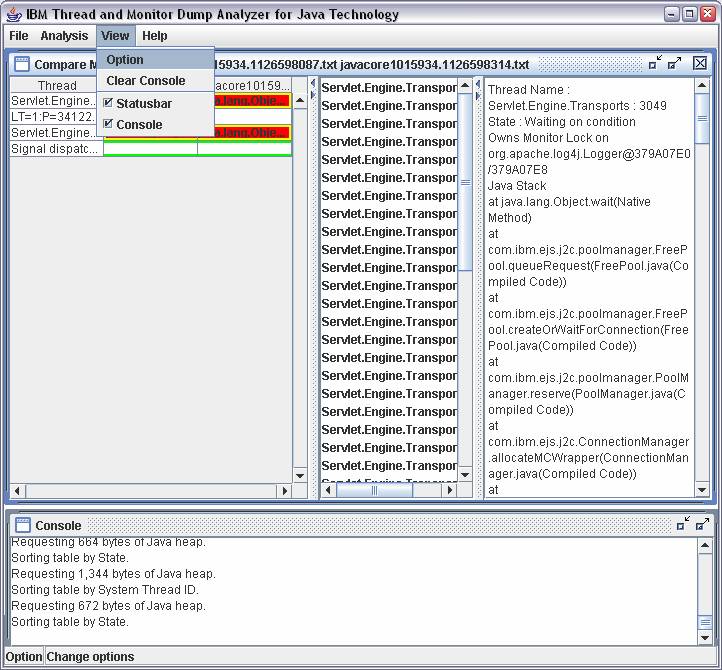Click the 'Option' status bar label
Screen dimensions: 722x670
pyautogui.click(x=23, y=656)
